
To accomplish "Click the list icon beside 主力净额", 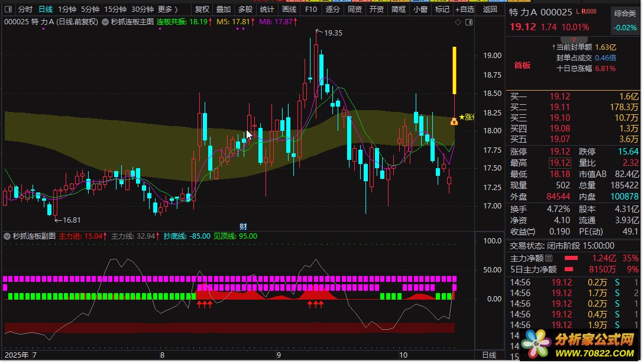I will coord(549,259).
